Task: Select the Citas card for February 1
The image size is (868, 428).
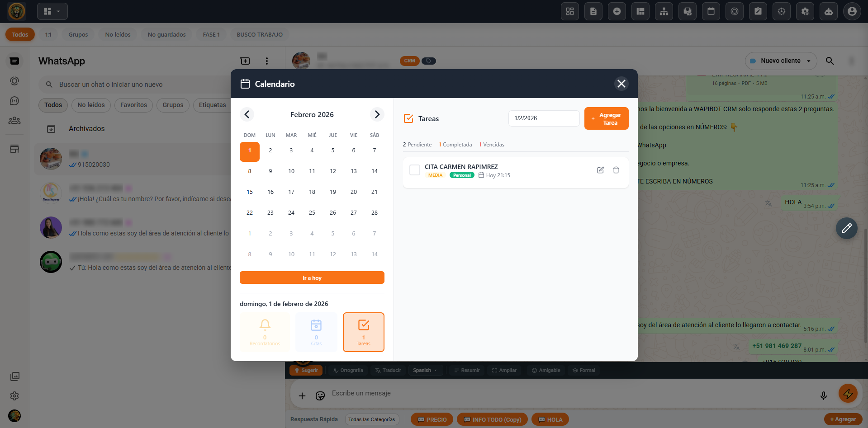Action: pyautogui.click(x=316, y=332)
